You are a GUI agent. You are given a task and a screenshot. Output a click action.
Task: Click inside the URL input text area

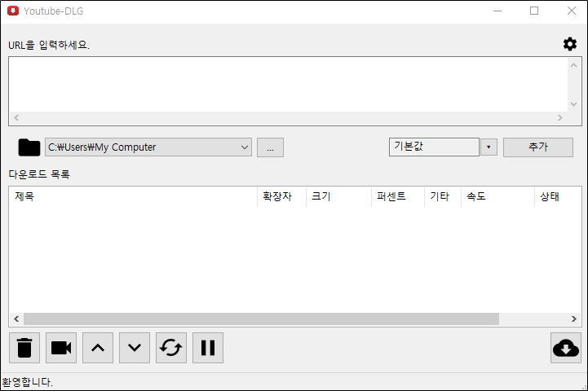288,85
